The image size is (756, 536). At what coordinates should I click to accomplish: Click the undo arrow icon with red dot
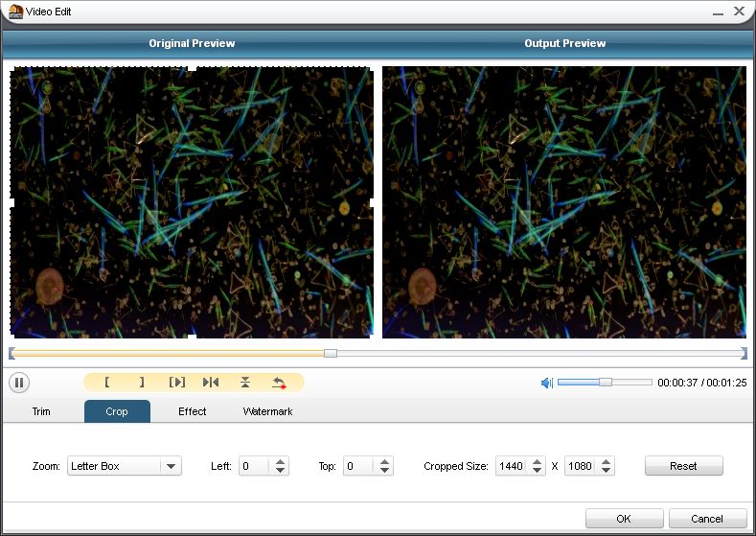[279, 384]
